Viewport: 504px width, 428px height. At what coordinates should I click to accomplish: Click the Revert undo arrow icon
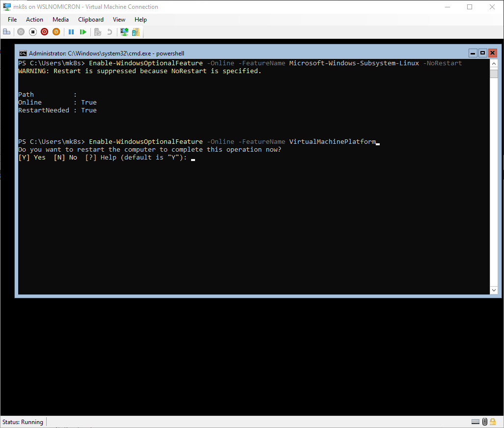point(110,32)
